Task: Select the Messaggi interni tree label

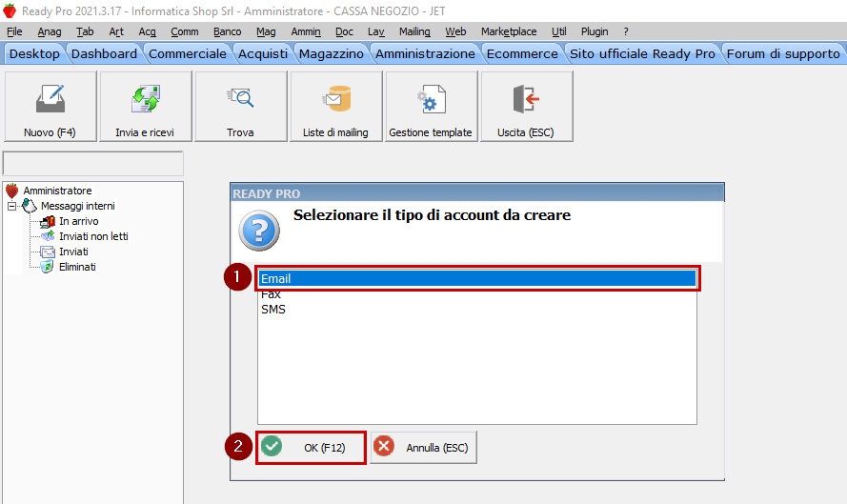Action: coord(78,207)
